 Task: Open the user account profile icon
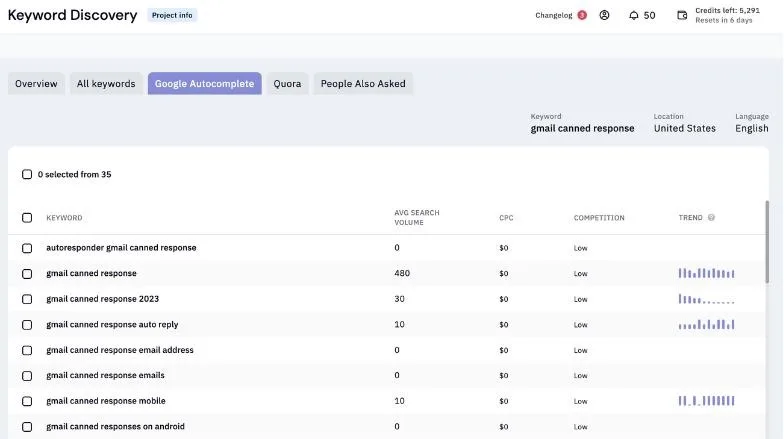(604, 15)
